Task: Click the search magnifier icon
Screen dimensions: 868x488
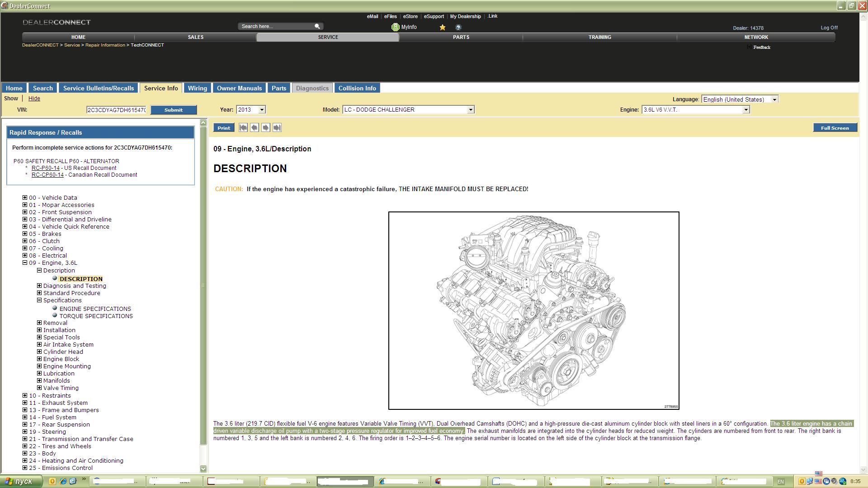Action: point(317,26)
